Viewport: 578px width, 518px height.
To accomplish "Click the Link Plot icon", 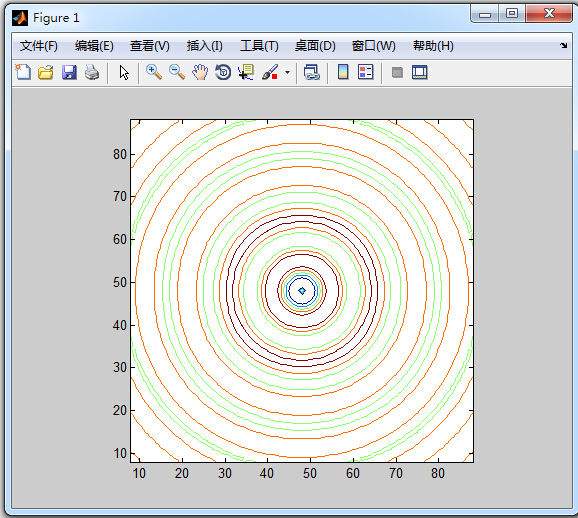I will pyautogui.click(x=312, y=72).
